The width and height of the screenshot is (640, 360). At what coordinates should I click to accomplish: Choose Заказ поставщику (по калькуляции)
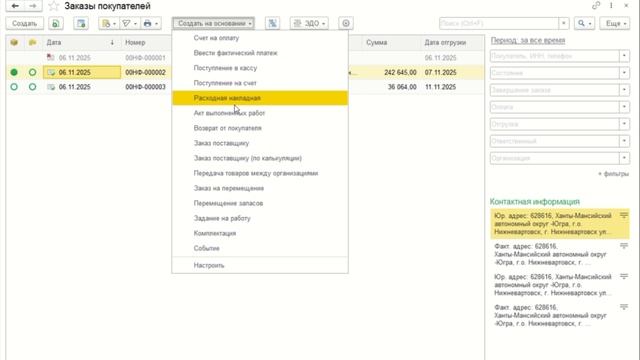[260, 158]
